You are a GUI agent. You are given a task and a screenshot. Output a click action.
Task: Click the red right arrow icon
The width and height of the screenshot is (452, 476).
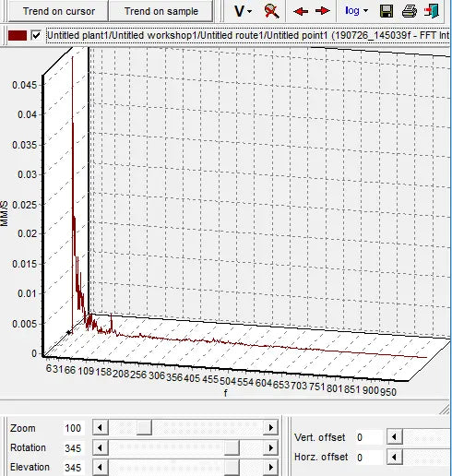(323, 11)
